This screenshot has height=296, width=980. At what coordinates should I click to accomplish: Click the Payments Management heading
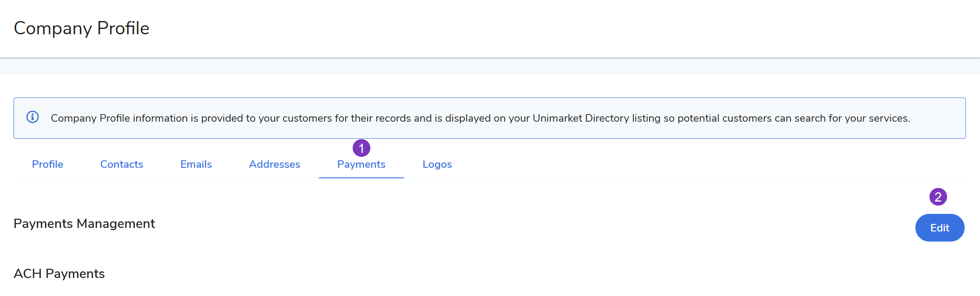click(84, 224)
